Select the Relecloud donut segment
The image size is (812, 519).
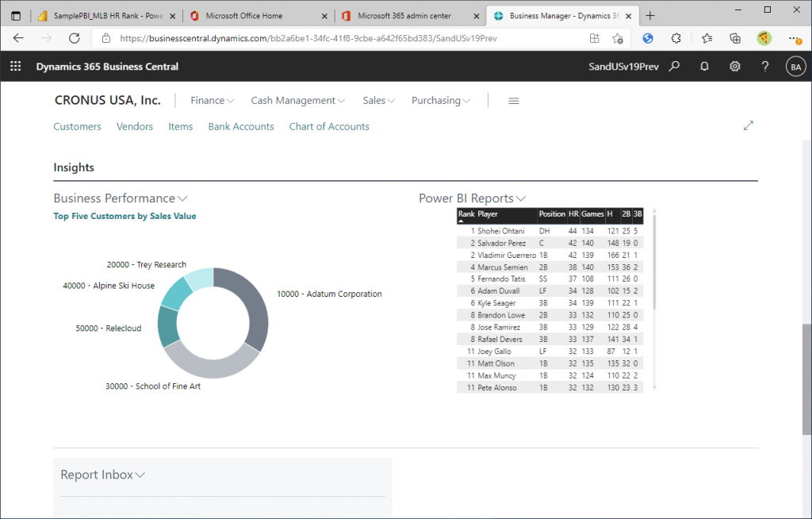[x=167, y=328]
